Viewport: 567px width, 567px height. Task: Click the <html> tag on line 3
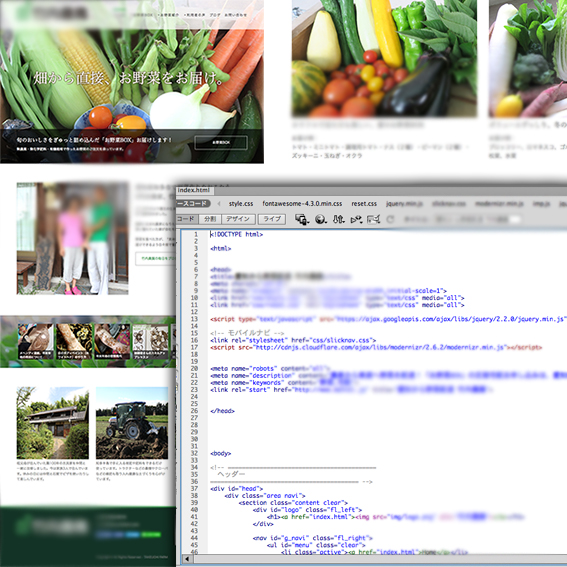coord(221,248)
